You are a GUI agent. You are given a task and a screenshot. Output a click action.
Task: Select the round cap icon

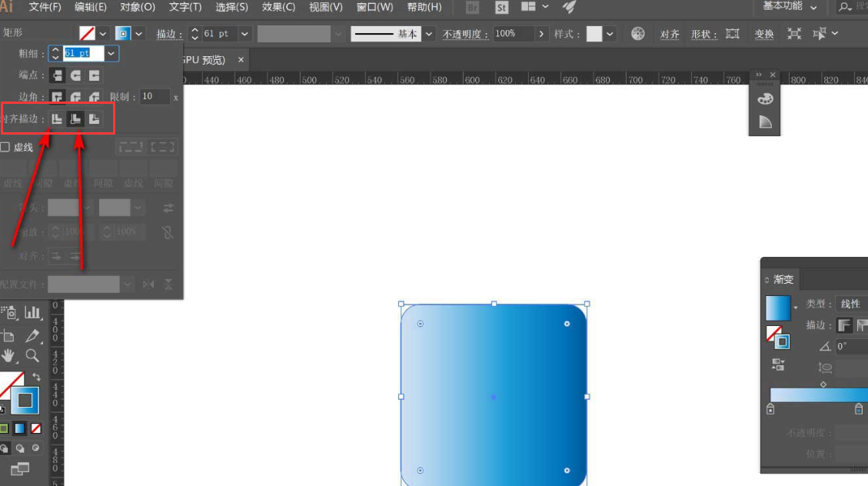(75, 75)
